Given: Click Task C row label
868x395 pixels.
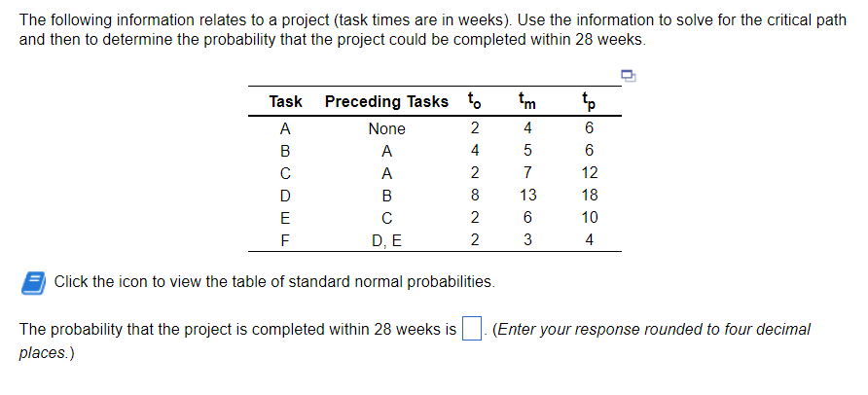Looking at the screenshot, I should click(x=285, y=173).
